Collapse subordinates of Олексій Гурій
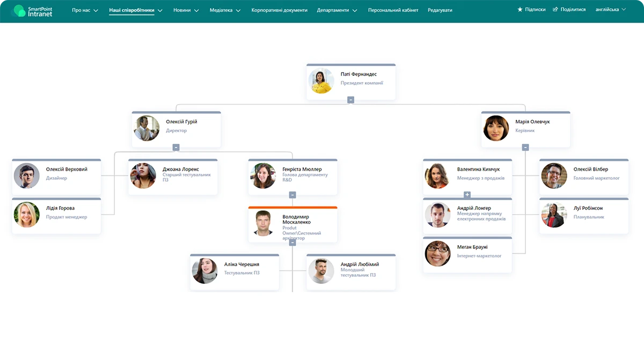This screenshot has height=338, width=644. (176, 148)
